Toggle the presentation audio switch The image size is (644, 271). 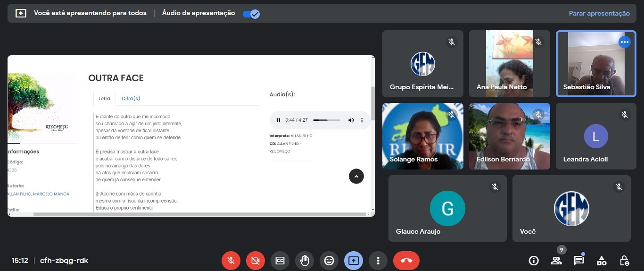pyautogui.click(x=251, y=14)
